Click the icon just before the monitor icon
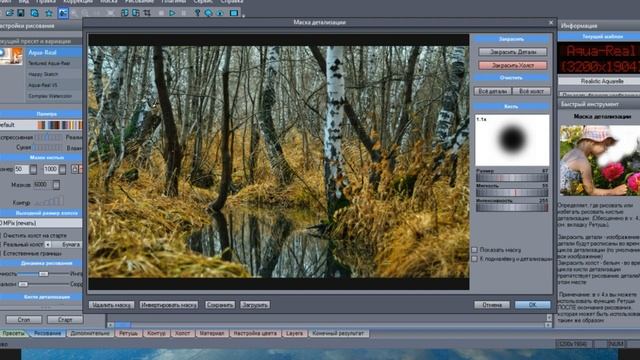This screenshot has height=360, width=640. click(220, 13)
